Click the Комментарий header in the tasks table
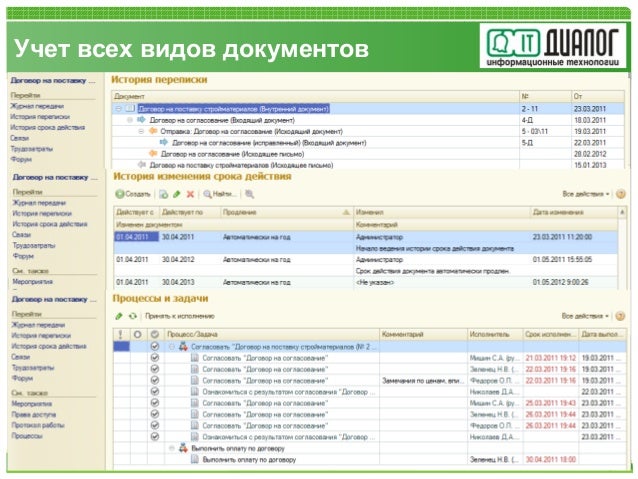 (423, 335)
